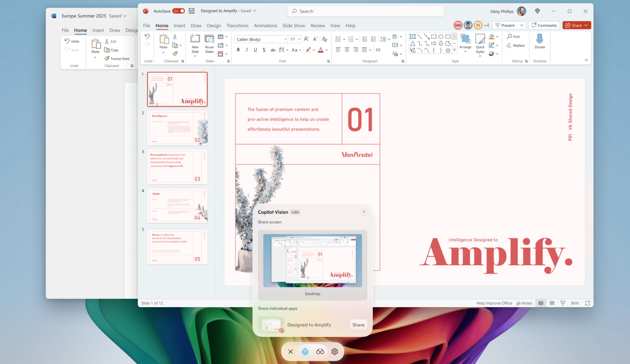630x364 pixels.
Task: Open the Comments pane
Action: pyautogui.click(x=544, y=25)
